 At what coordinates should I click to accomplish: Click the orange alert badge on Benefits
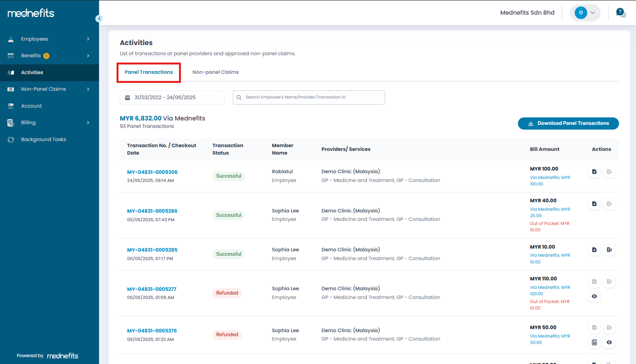[x=46, y=56]
